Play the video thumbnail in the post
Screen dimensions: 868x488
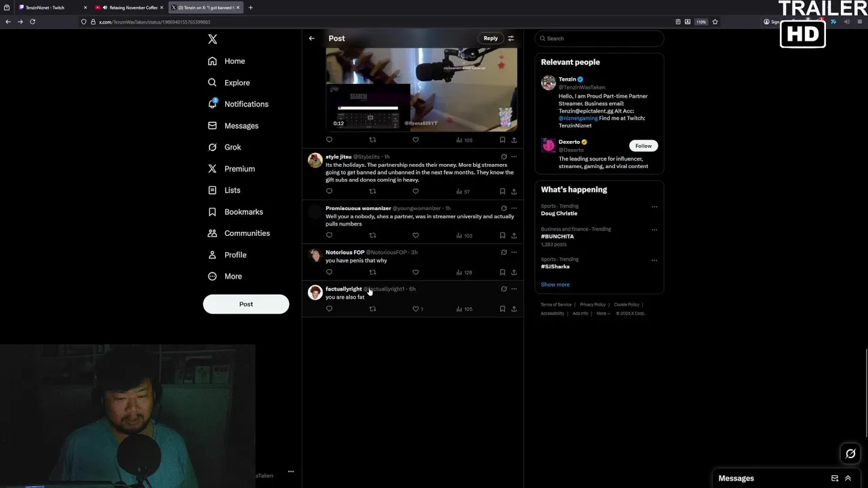pyautogui.click(x=421, y=89)
